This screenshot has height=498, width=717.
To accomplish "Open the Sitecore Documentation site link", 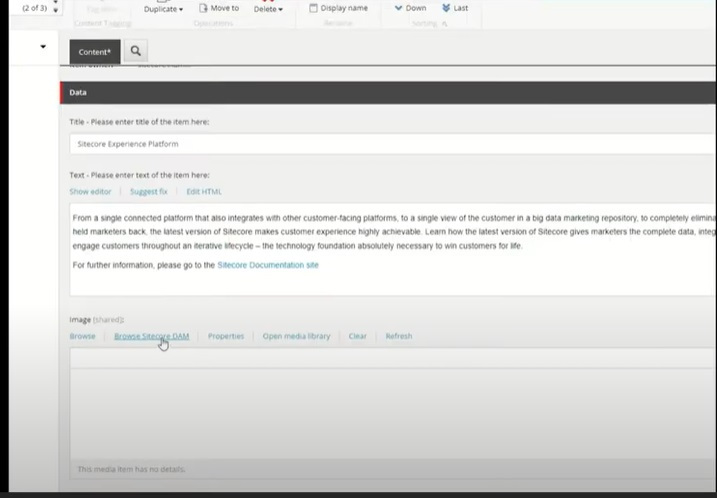I will 268,265.
